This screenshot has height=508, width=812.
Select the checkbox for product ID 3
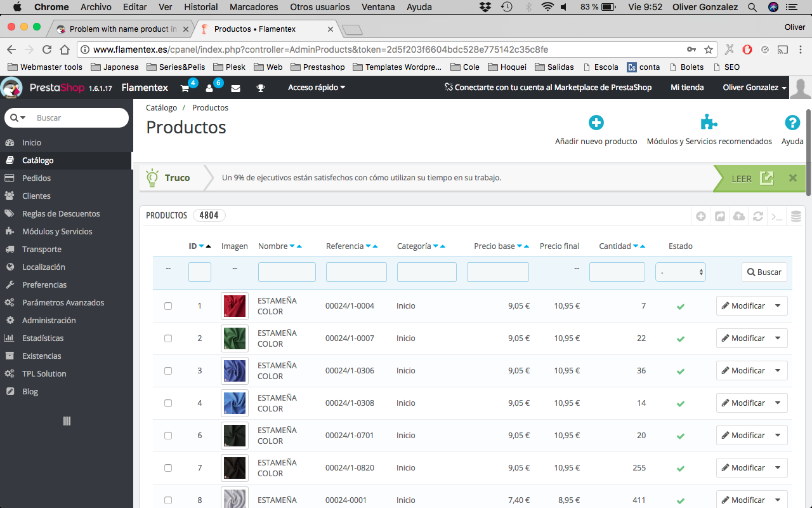[x=168, y=371]
